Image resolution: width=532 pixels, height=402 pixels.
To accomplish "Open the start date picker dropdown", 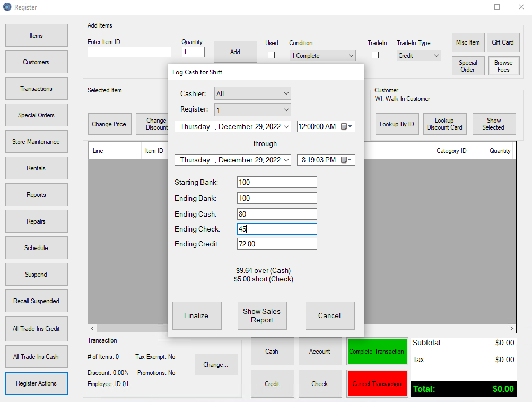I will pyautogui.click(x=287, y=127).
